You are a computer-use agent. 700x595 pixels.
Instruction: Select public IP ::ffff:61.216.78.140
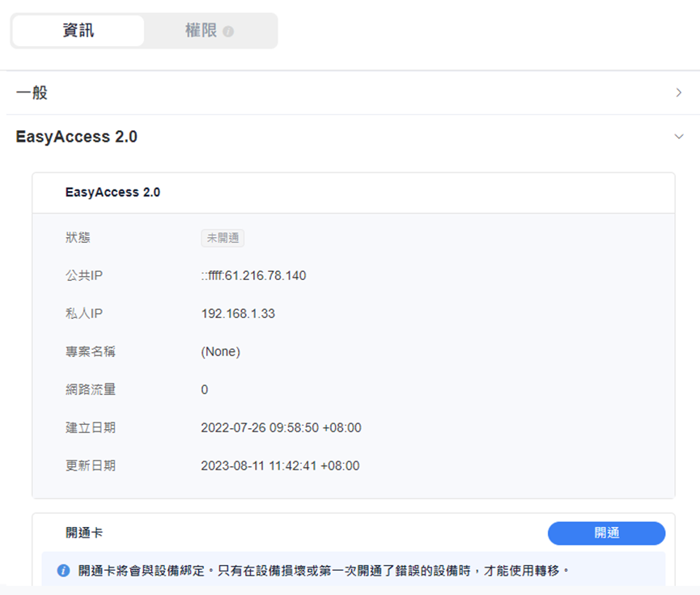(253, 275)
